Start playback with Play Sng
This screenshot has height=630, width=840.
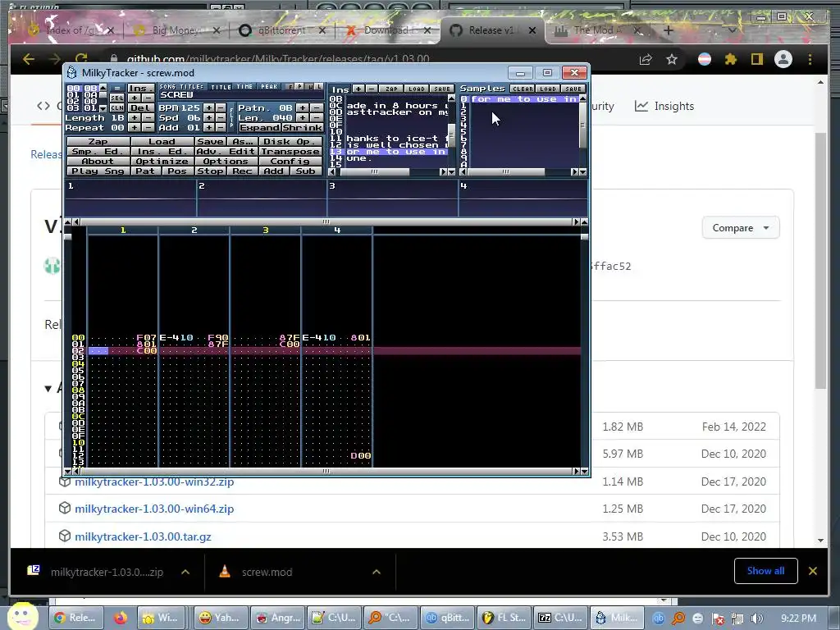pos(98,171)
